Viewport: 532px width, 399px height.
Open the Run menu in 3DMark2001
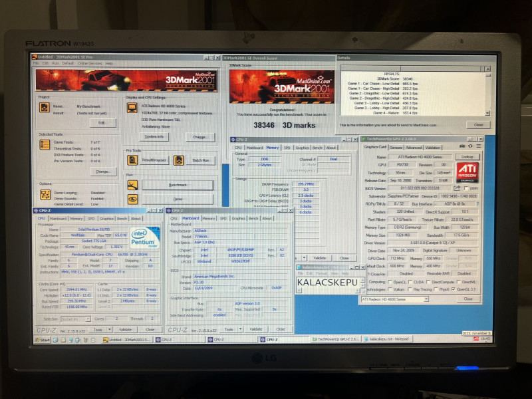point(55,63)
